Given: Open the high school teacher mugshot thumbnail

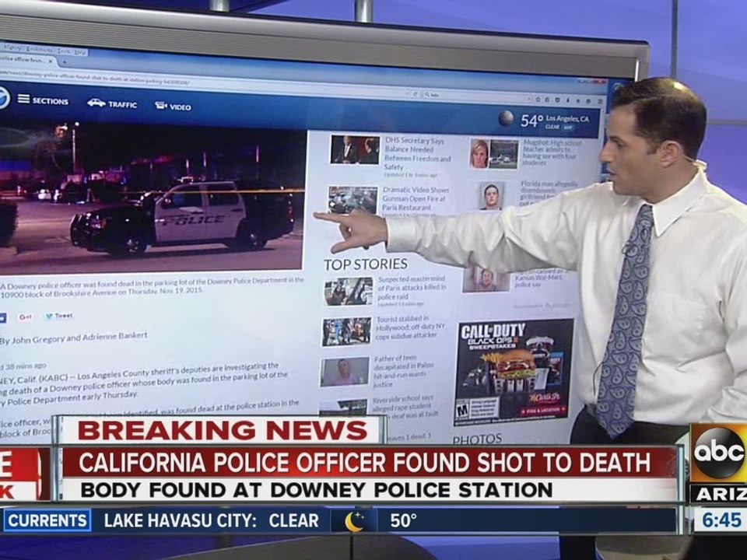Looking at the screenshot, I should pyautogui.click(x=494, y=154).
